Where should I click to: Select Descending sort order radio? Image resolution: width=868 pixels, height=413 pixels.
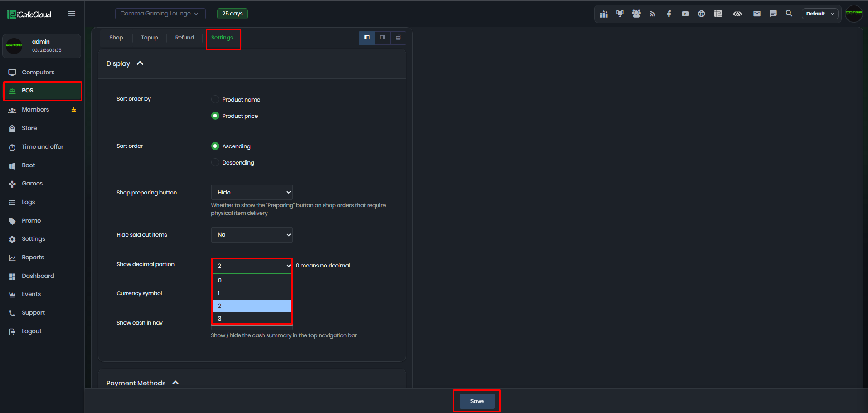pyautogui.click(x=215, y=162)
